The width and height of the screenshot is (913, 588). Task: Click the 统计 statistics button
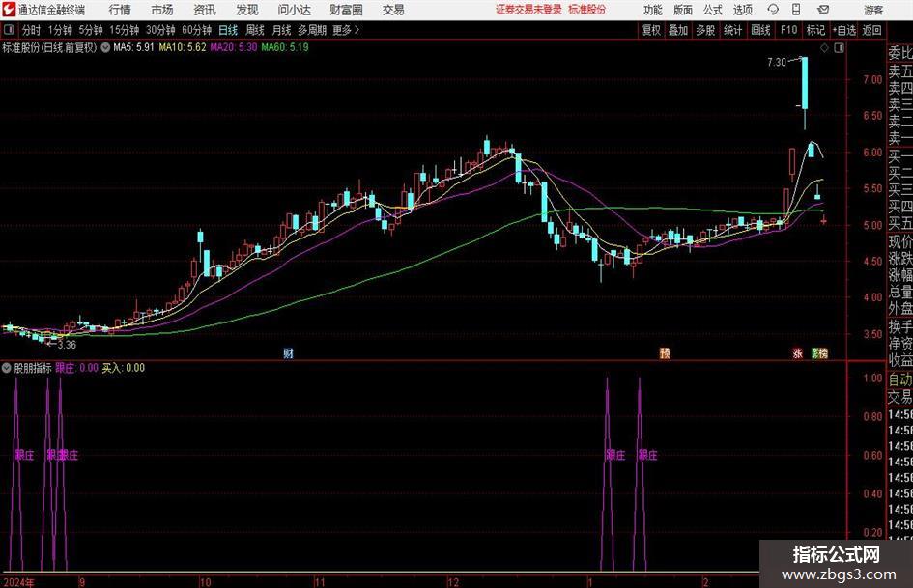point(733,30)
